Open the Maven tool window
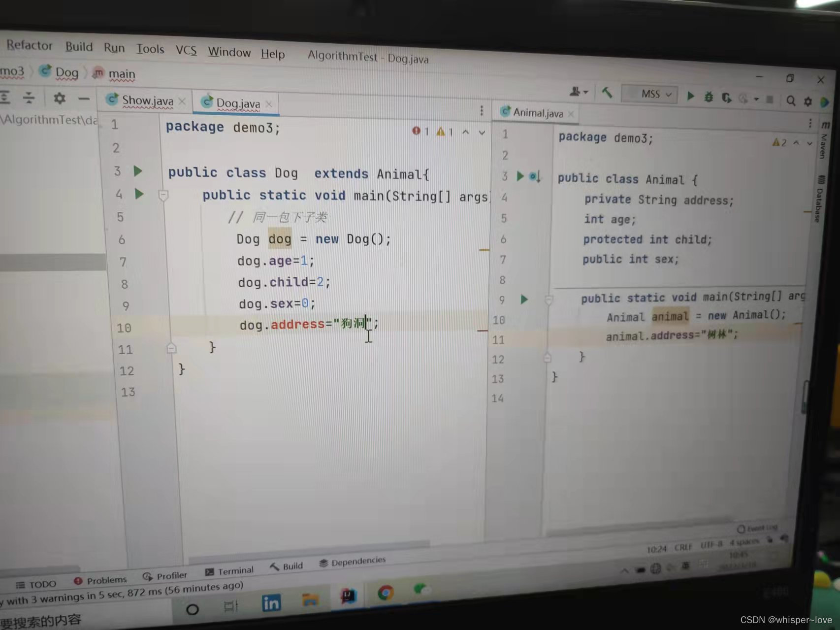Screen dimensions: 840x630 pyautogui.click(x=824, y=139)
